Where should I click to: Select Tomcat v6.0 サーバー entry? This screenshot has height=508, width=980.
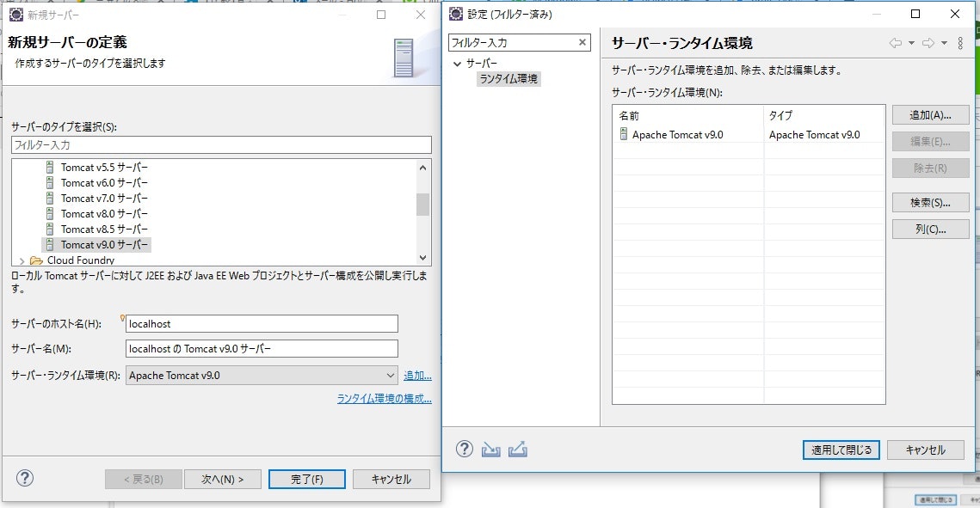(x=104, y=183)
